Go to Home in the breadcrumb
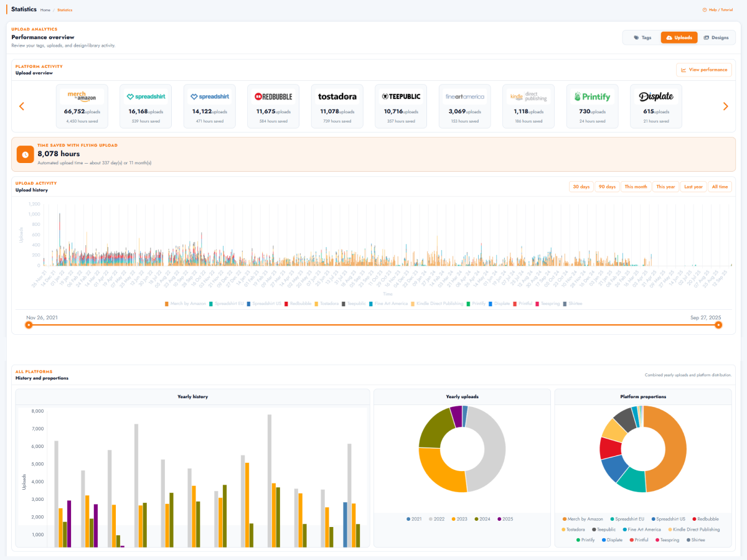Viewport: 747px width, 560px height. (45, 10)
